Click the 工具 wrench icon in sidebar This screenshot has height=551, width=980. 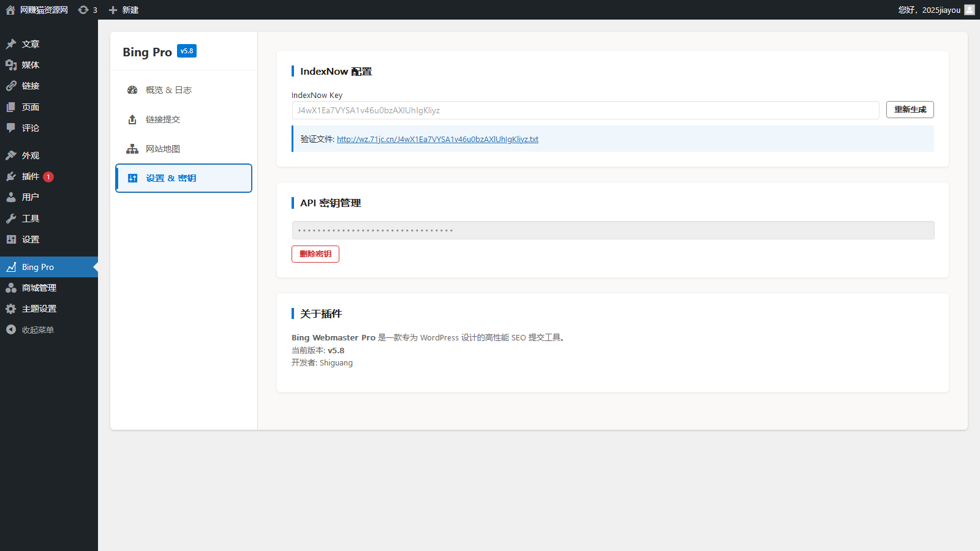click(11, 219)
